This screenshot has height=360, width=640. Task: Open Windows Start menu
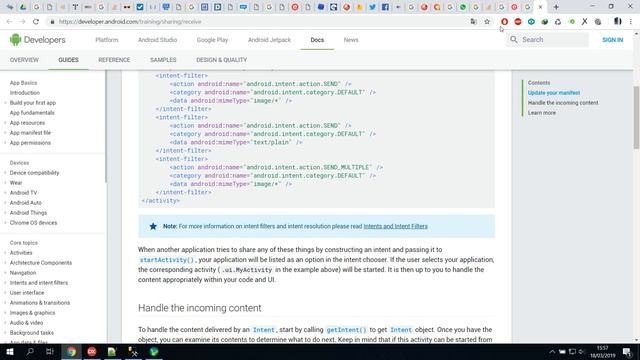coord(10,352)
